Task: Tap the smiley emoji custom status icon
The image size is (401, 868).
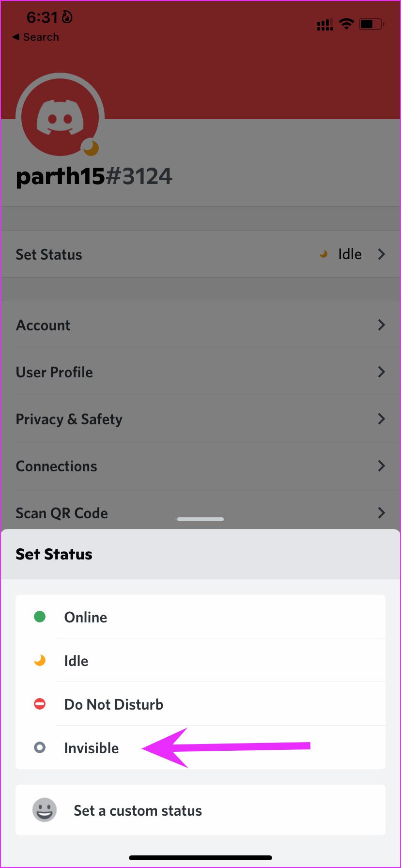Action: coord(45,810)
